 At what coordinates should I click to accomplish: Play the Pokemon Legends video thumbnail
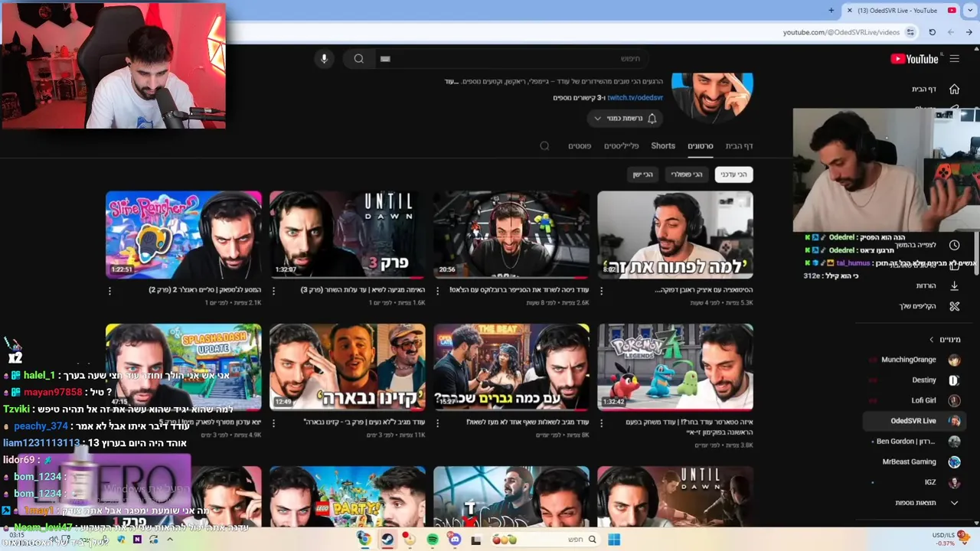click(675, 367)
